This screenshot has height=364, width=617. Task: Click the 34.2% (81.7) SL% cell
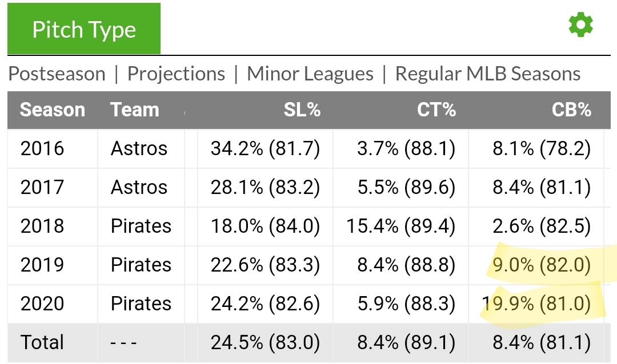coord(265,148)
